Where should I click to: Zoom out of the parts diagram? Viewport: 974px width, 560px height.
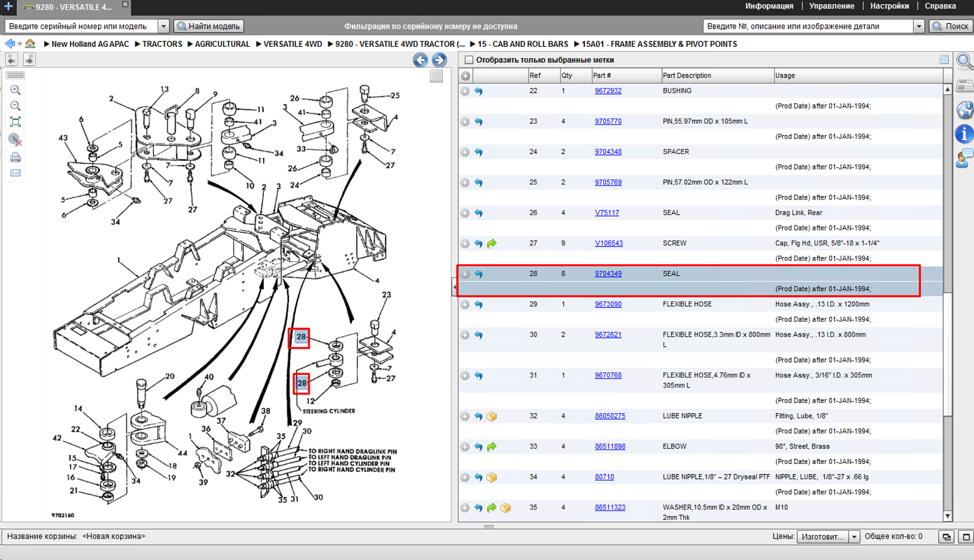tap(16, 106)
